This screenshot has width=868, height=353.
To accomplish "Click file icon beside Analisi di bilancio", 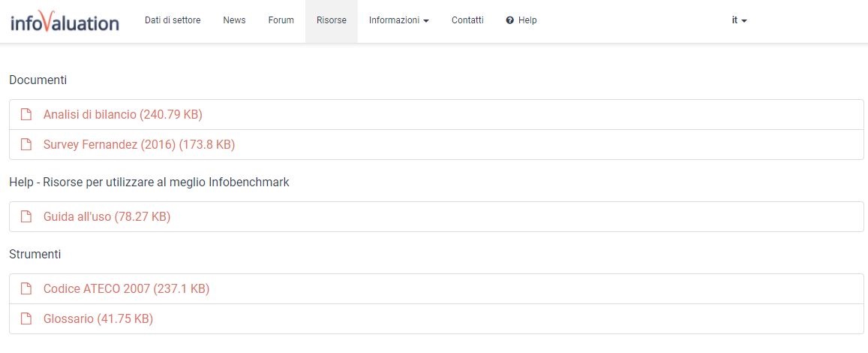I will pyautogui.click(x=26, y=115).
